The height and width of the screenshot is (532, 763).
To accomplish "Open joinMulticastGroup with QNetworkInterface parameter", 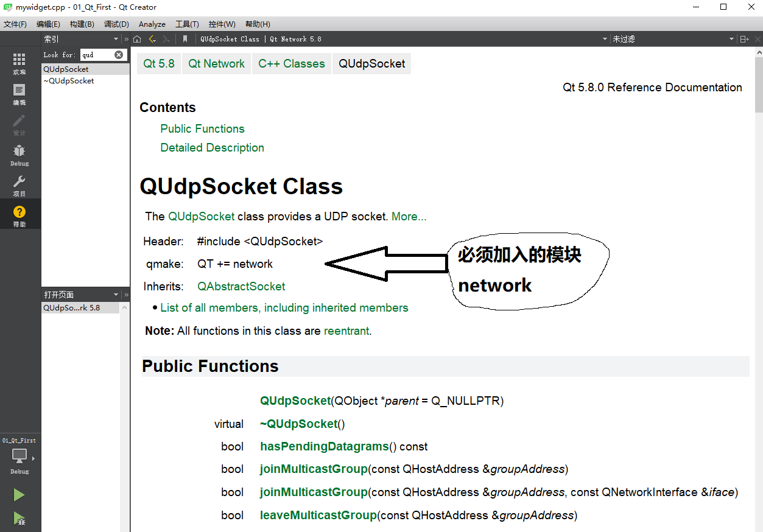I will [314, 492].
